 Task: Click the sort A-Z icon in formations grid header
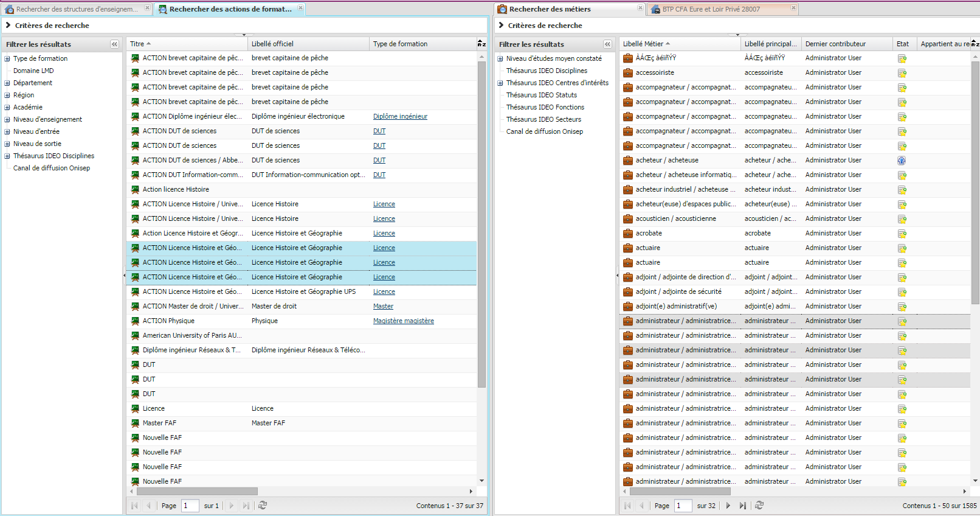[481, 44]
